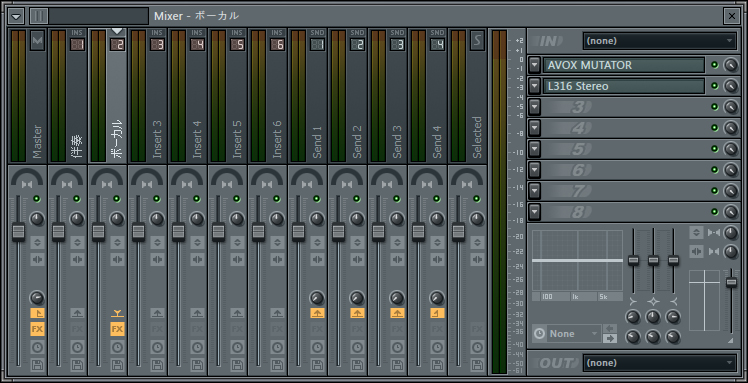Viewport: 748px width, 383px height.
Task: Click the EQ frequency response graph
Action: coord(577,260)
